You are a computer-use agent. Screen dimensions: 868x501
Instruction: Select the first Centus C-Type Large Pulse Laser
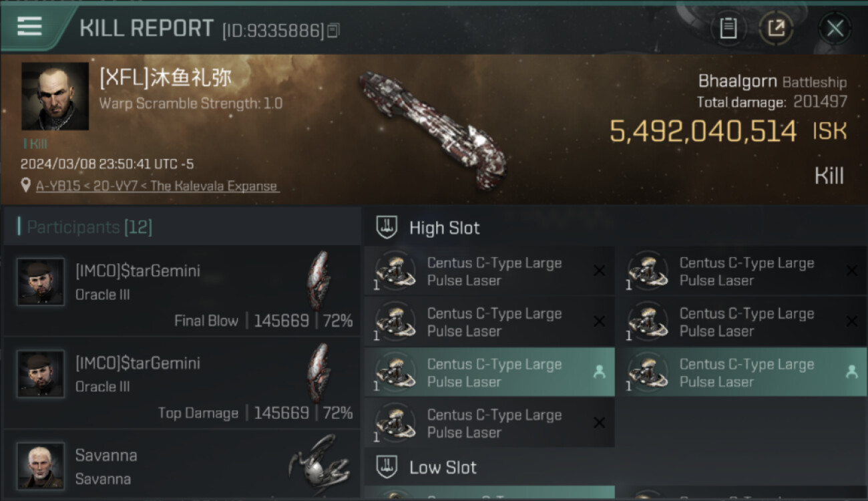(488, 271)
